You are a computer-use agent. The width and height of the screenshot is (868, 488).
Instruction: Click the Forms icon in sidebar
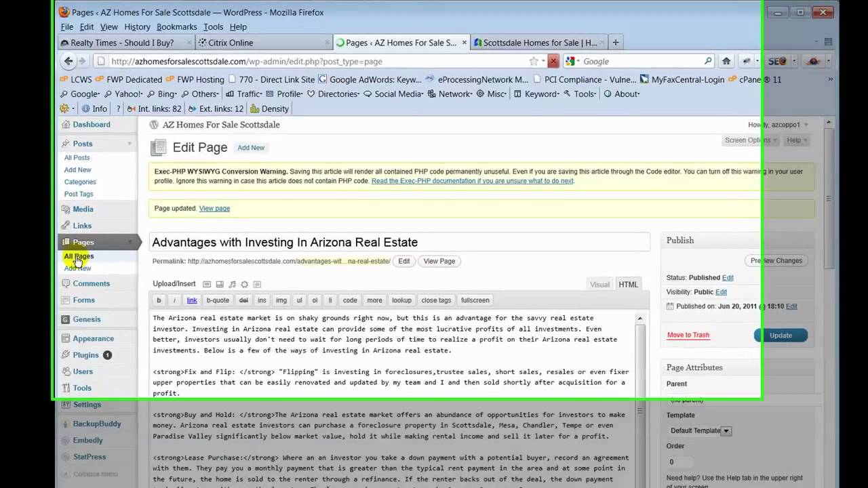pyautogui.click(x=65, y=300)
